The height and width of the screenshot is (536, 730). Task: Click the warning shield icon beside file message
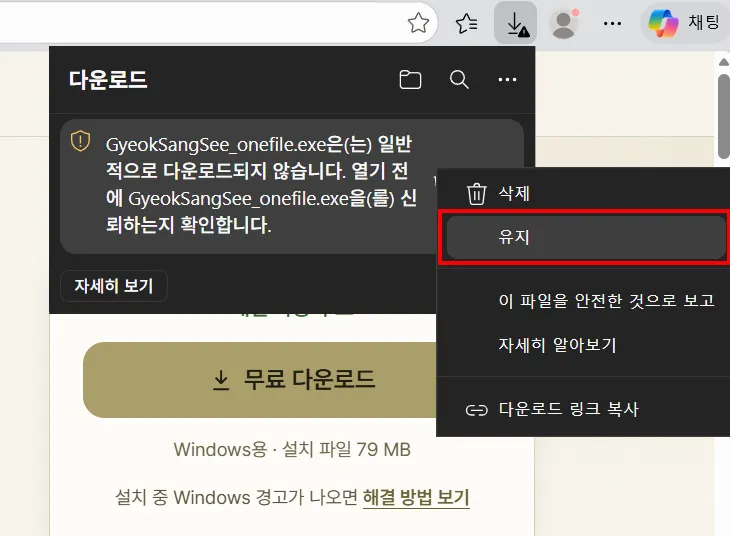coord(81,141)
